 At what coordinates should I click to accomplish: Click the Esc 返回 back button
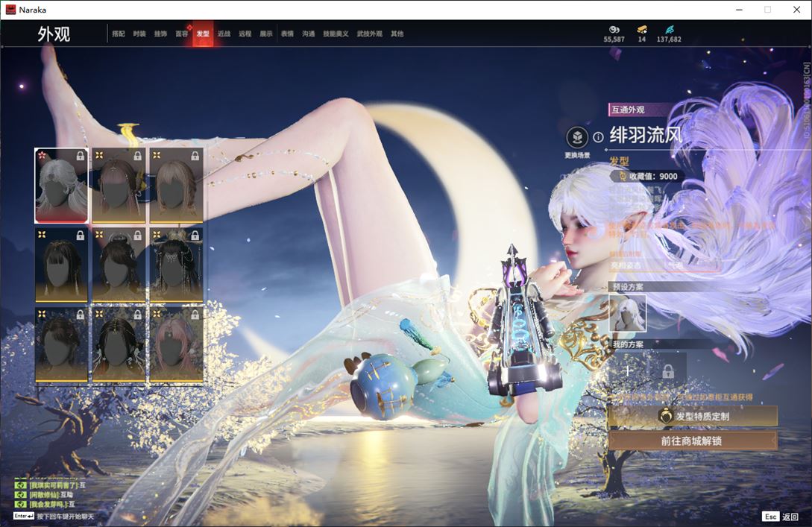781,517
